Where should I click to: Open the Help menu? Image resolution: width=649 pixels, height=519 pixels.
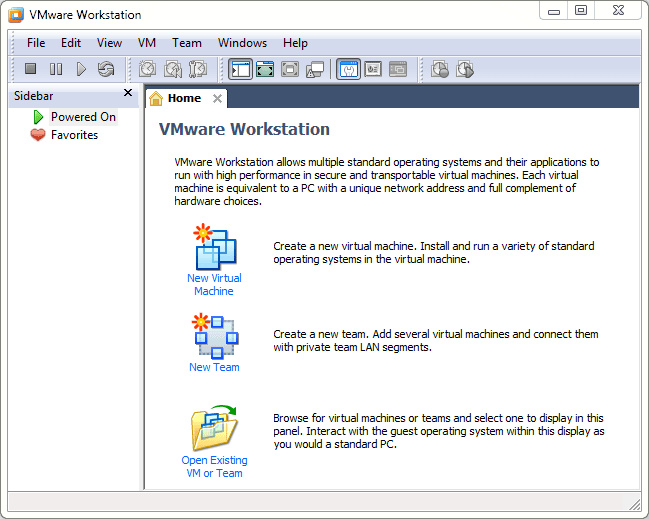296,43
